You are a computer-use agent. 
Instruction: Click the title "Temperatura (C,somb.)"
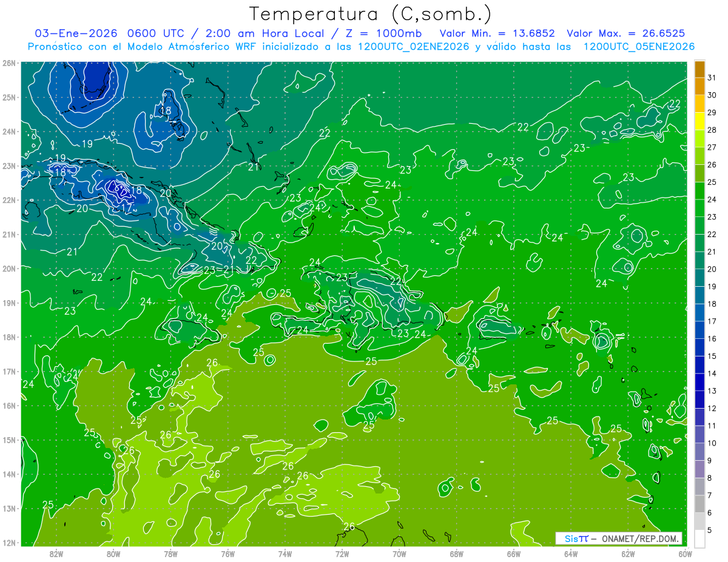pos(371,14)
